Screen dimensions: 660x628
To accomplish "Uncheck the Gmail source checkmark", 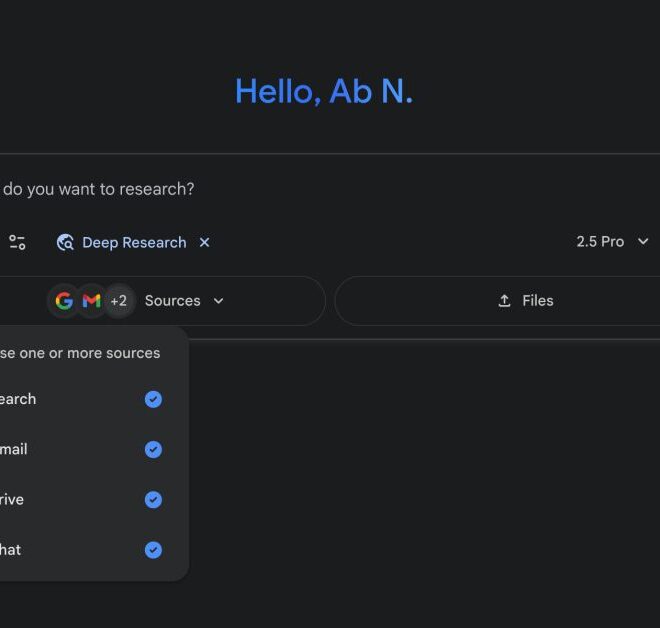I will pyautogui.click(x=153, y=450).
